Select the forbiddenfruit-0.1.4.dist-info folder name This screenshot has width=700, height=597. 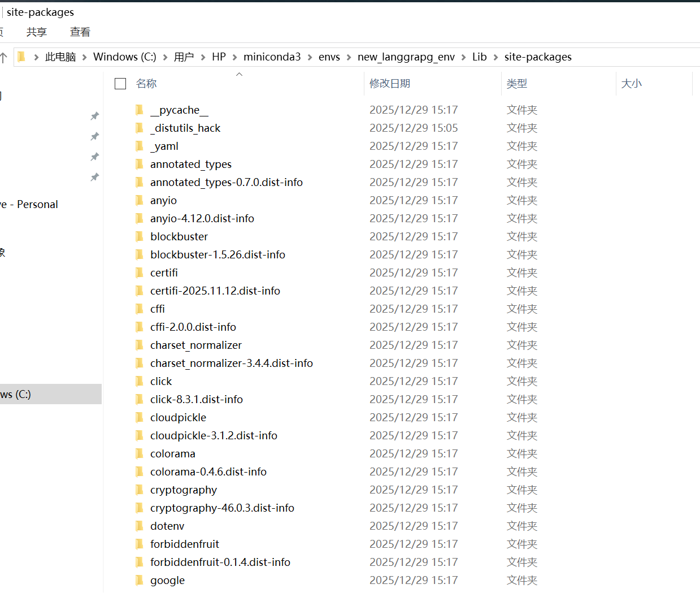[220, 562]
